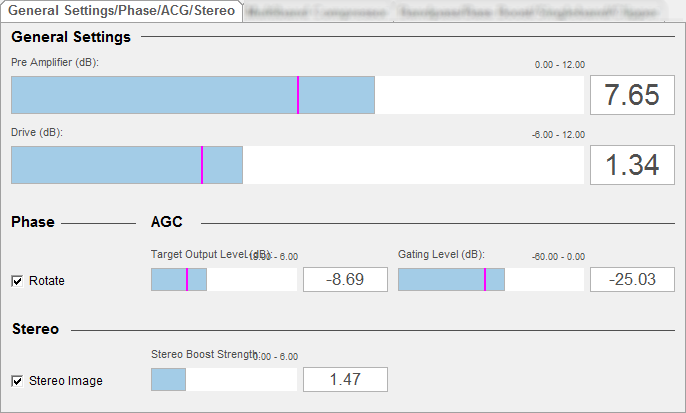Click the magenta marker on Target Output Level
This screenshot has width=686, height=413.
[186, 280]
